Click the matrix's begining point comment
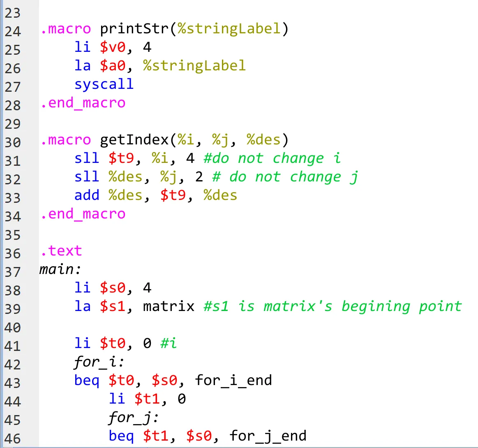478x448 pixels. [x=333, y=306]
